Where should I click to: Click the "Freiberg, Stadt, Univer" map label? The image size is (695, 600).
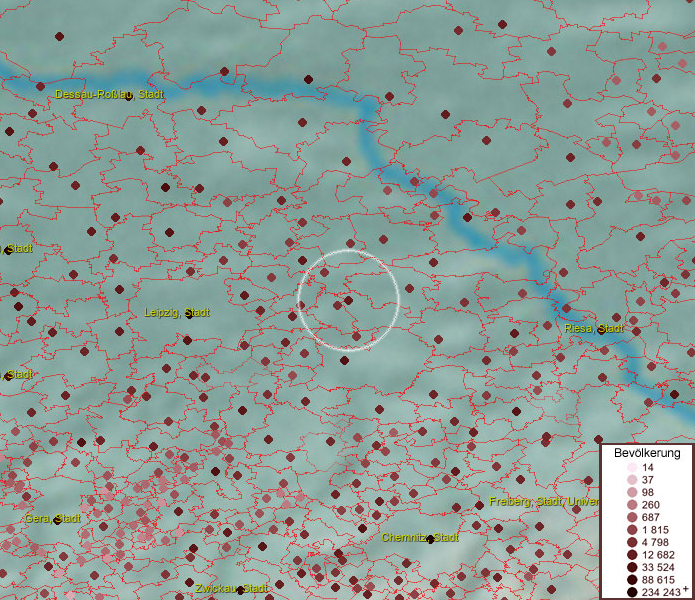pos(544,502)
